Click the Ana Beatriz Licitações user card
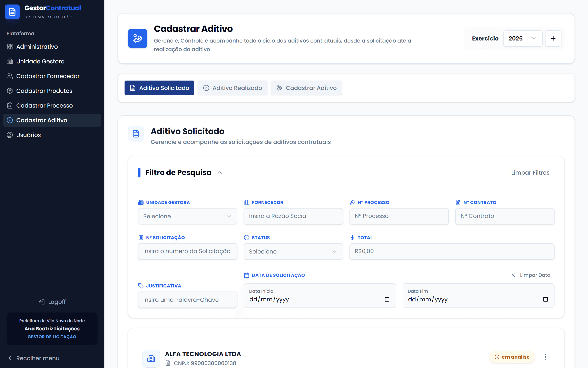 coord(52,329)
